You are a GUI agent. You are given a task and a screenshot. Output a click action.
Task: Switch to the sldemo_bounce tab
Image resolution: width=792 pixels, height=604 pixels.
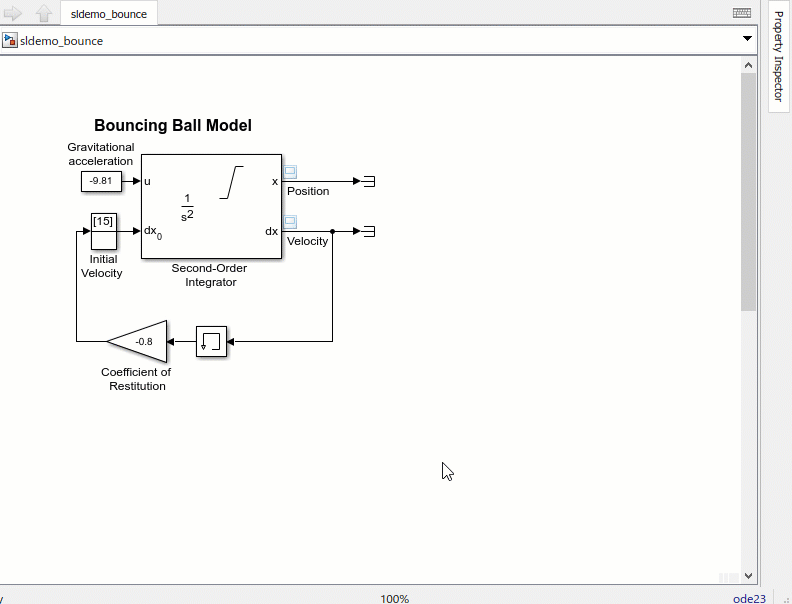coord(108,14)
